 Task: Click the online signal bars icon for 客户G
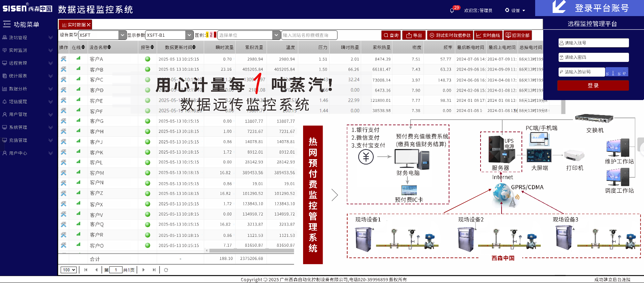pos(78,121)
